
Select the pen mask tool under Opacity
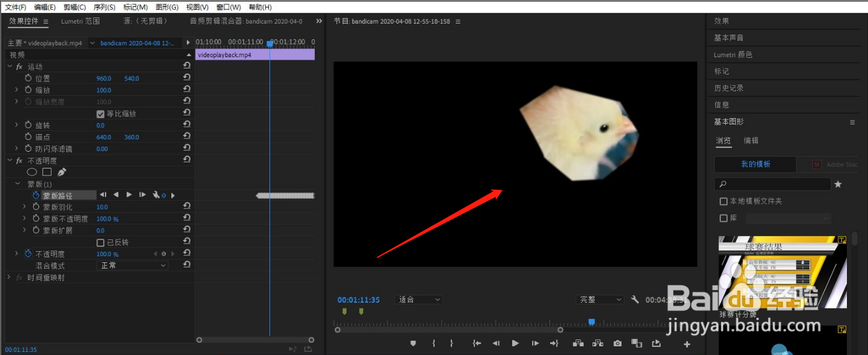(61, 172)
